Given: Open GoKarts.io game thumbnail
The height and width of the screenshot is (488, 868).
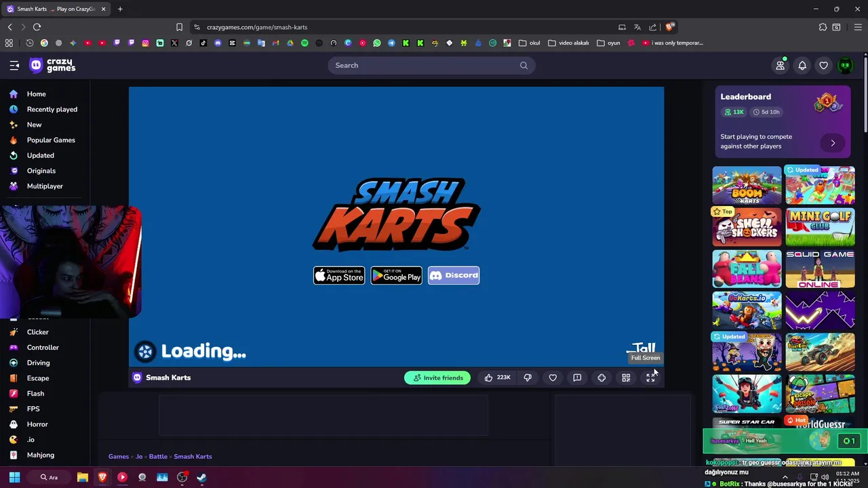Looking at the screenshot, I should [x=747, y=310].
